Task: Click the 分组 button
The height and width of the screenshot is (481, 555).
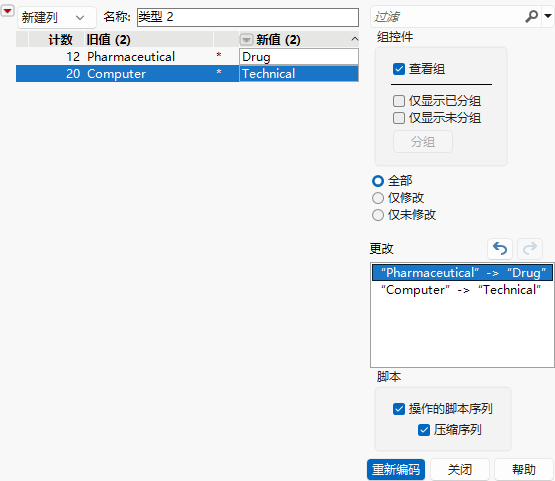Action: tap(423, 142)
